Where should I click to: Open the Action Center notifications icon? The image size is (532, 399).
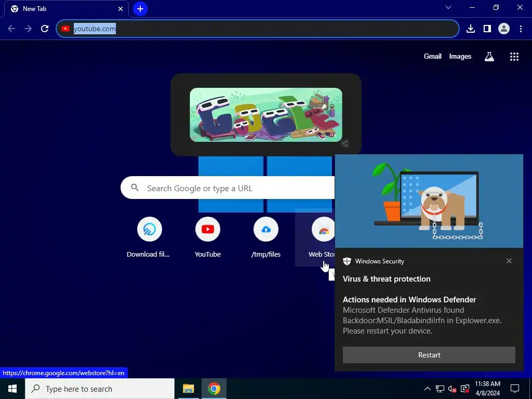click(x=515, y=389)
